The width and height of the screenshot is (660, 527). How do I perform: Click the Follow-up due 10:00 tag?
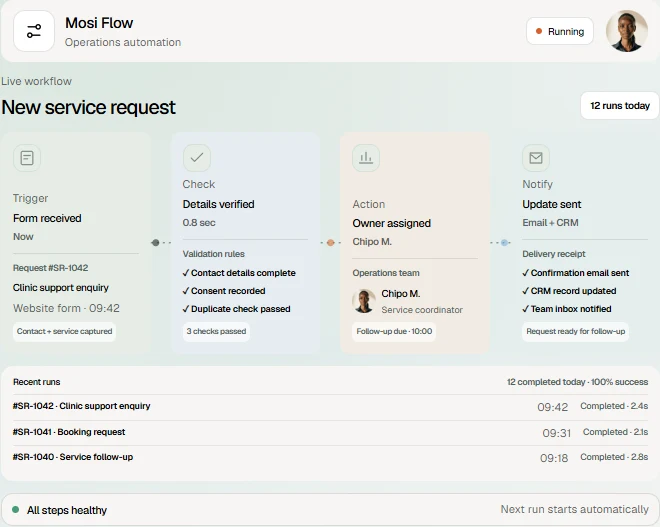(x=394, y=331)
